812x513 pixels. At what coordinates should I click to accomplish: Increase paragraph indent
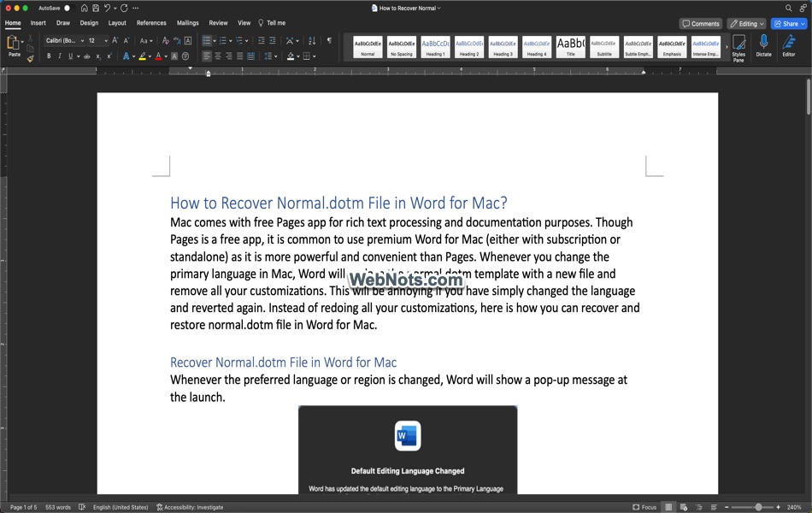pos(273,40)
